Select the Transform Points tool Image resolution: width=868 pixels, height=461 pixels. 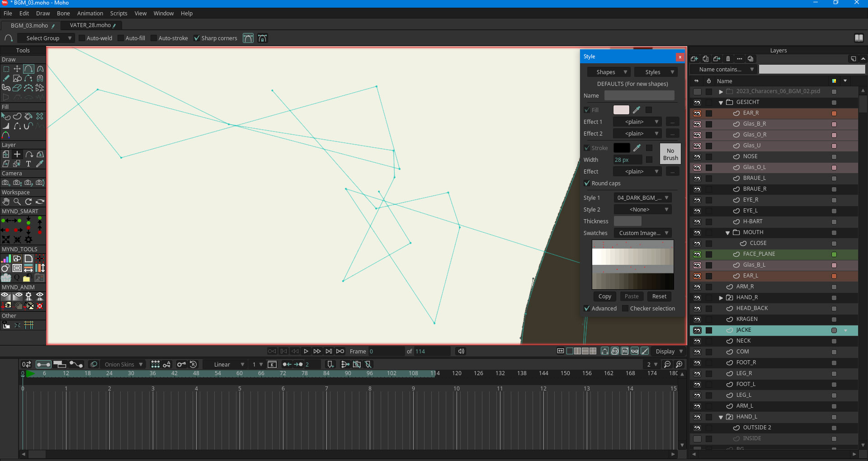tap(17, 69)
